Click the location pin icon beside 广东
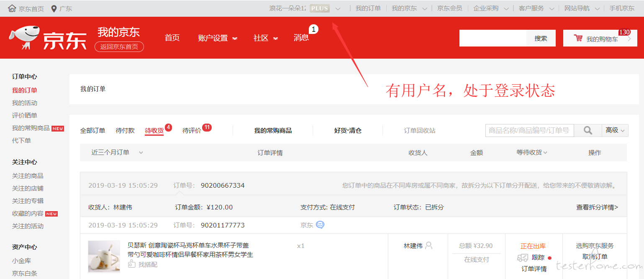The height and width of the screenshot is (279, 644). 54,8
